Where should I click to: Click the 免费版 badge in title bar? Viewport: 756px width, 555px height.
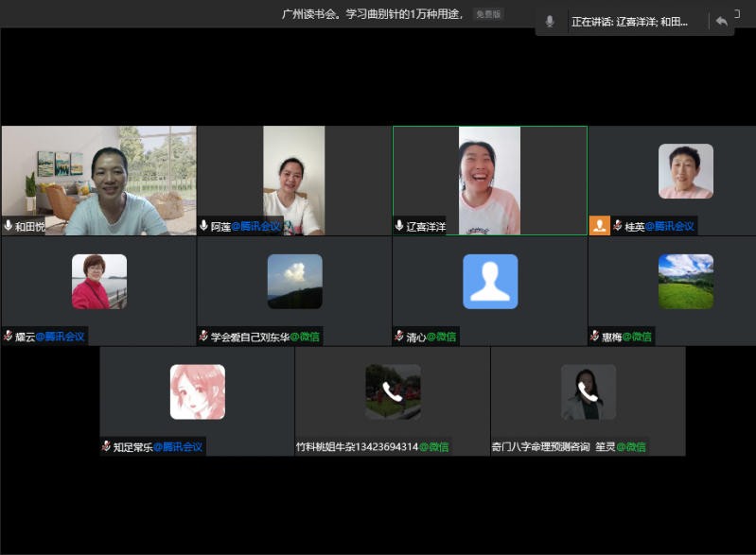[488, 14]
